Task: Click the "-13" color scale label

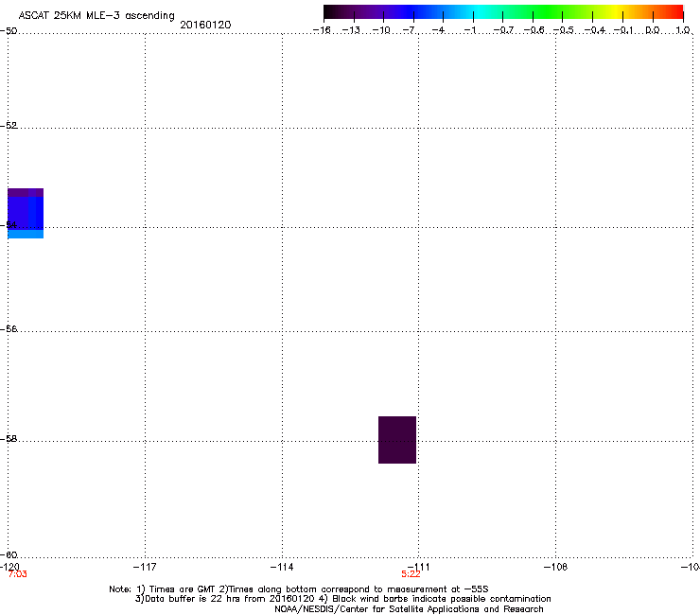Action: tap(351, 30)
